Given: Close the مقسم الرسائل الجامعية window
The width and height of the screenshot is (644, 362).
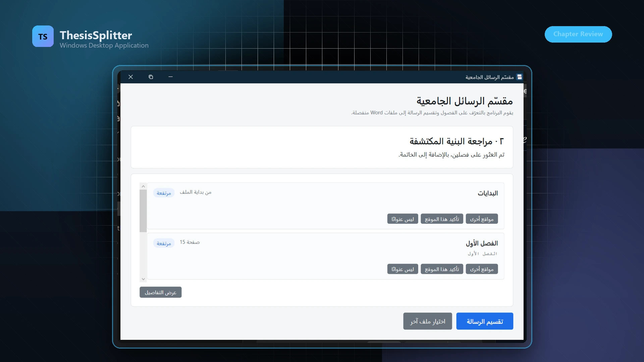Looking at the screenshot, I should click(x=131, y=77).
